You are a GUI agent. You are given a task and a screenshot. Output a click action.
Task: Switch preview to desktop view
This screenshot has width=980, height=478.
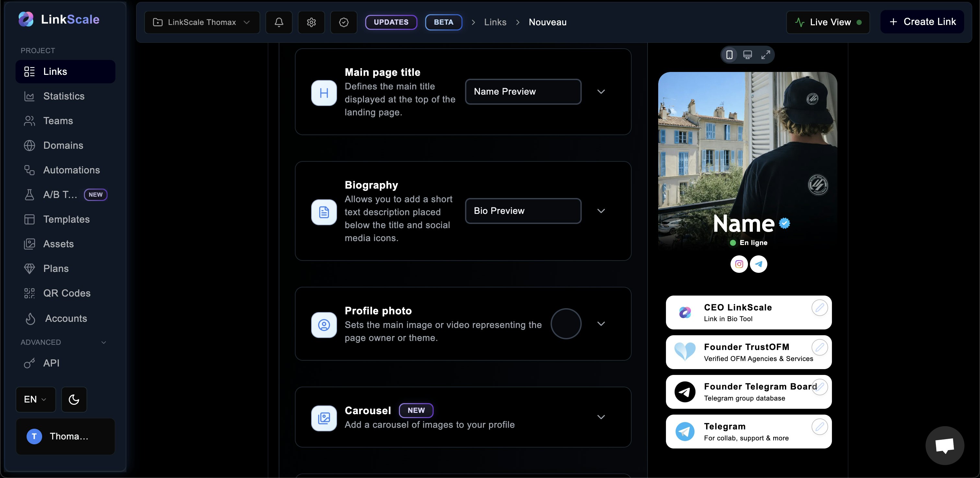(748, 54)
